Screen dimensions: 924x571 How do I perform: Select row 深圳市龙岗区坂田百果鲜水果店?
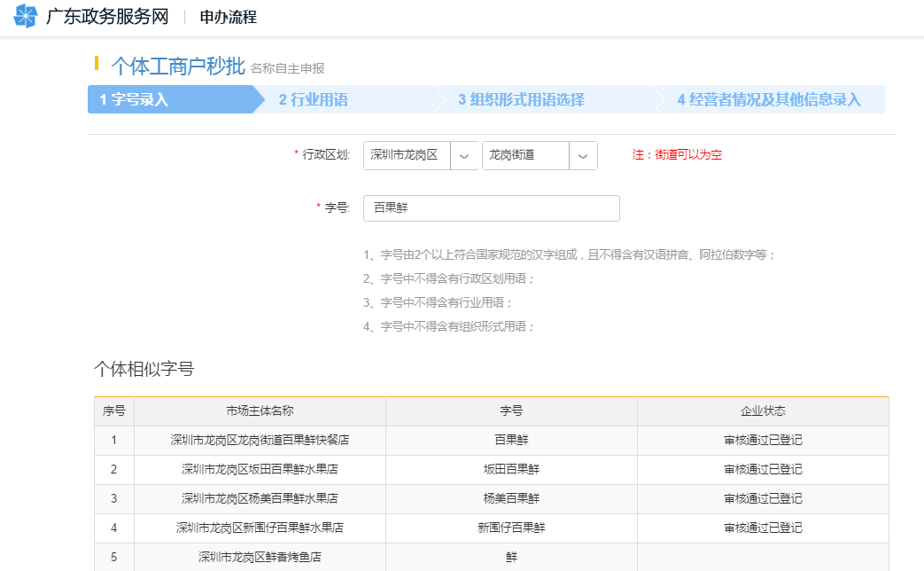click(x=260, y=469)
